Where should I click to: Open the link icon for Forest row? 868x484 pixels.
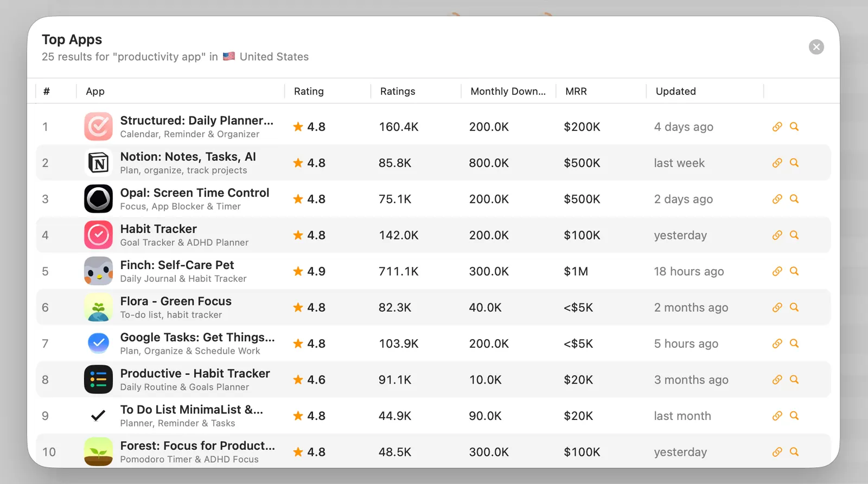click(777, 452)
